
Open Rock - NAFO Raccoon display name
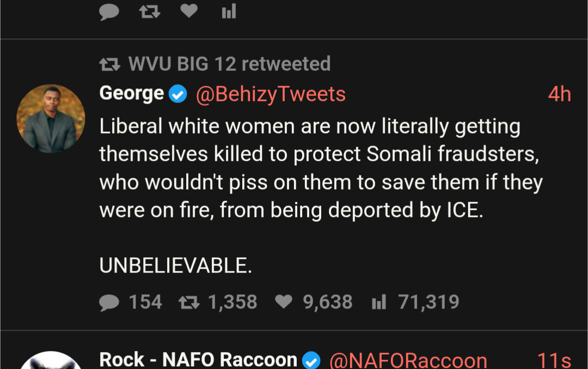(x=198, y=360)
